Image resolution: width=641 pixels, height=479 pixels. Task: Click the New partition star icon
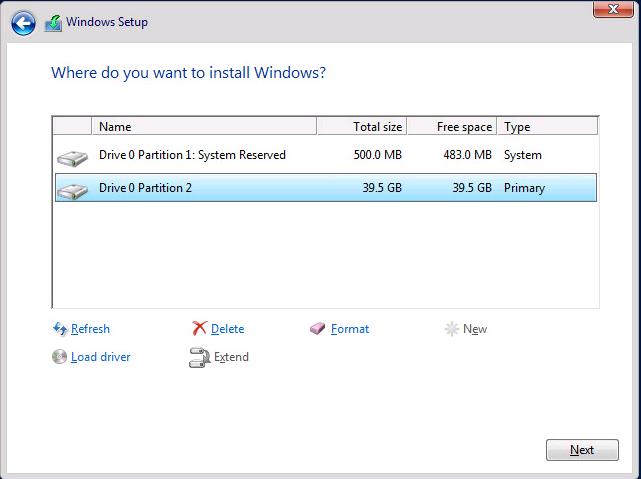pyautogui.click(x=452, y=329)
